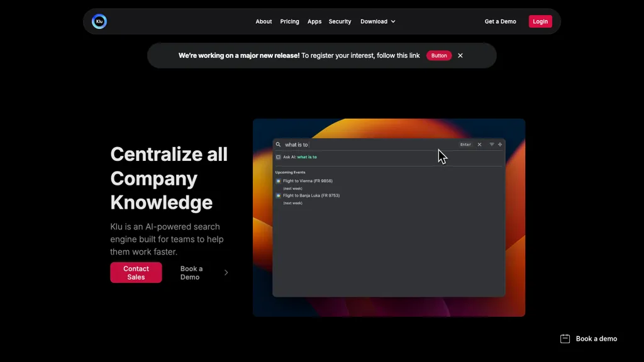Click the search magnifier icon in the Klu widget
The height and width of the screenshot is (362, 644).
[279, 145]
